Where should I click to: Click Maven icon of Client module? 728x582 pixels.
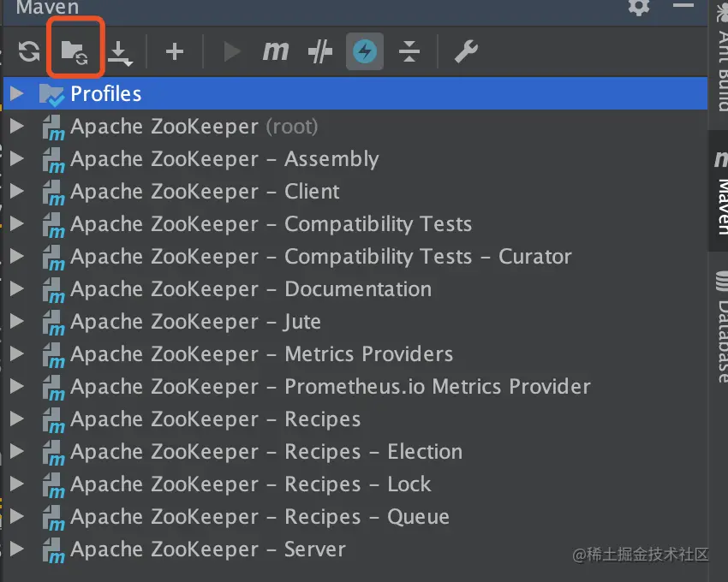pos(53,193)
